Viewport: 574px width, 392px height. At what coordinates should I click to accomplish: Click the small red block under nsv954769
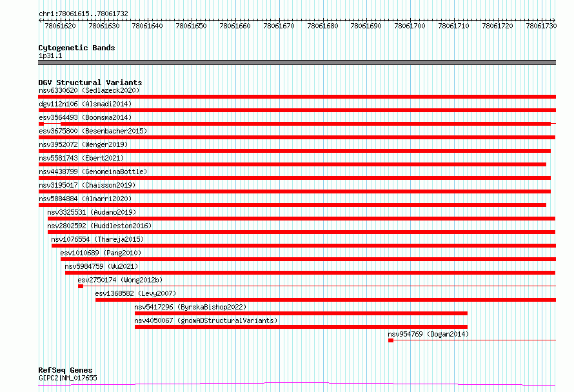point(391,340)
